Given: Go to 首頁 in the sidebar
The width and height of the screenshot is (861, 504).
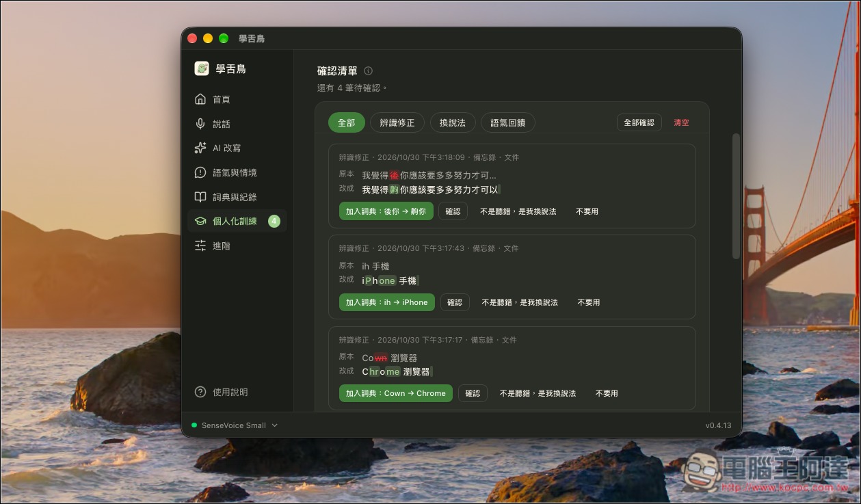Looking at the screenshot, I should pyautogui.click(x=237, y=99).
